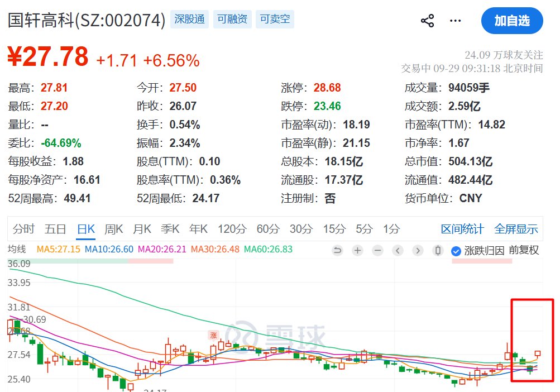
Task: Click the share icon beside the stock tags
Action: (x=427, y=21)
